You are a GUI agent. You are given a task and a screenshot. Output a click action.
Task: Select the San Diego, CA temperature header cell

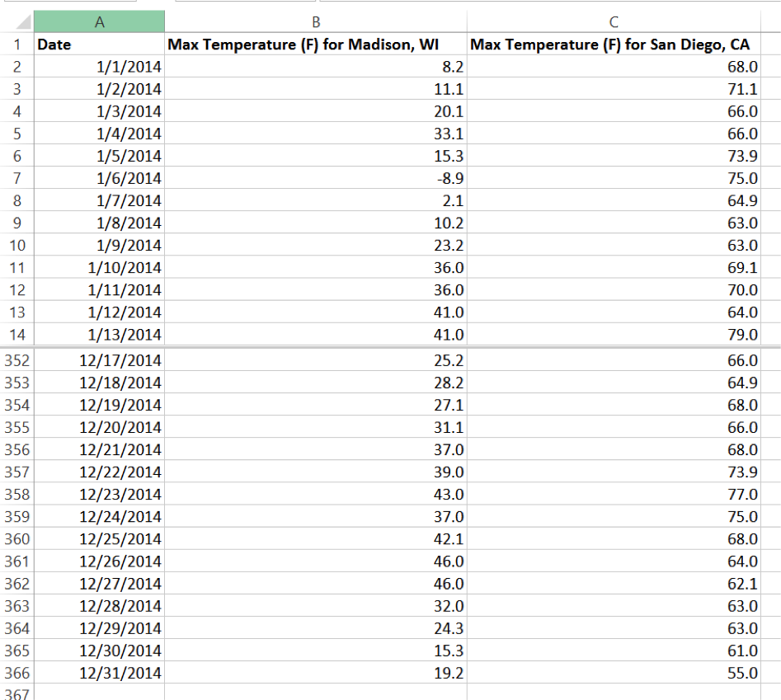[613, 45]
